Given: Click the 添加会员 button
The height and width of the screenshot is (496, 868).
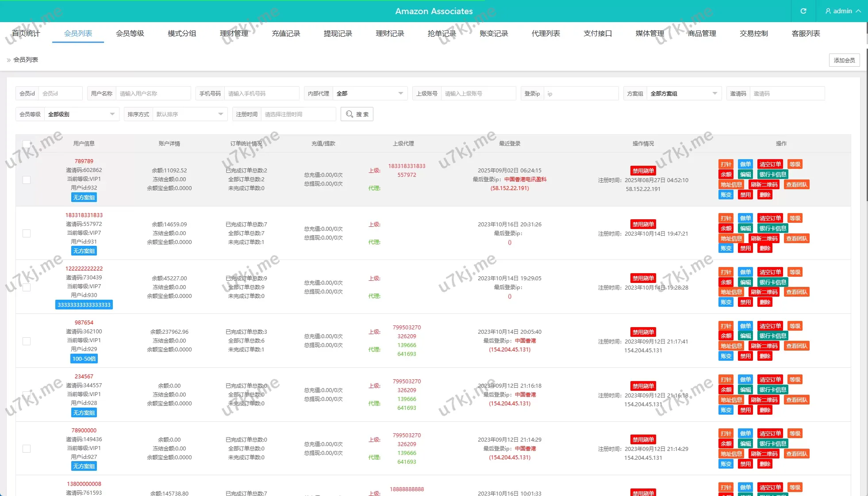Looking at the screenshot, I should [x=844, y=60].
